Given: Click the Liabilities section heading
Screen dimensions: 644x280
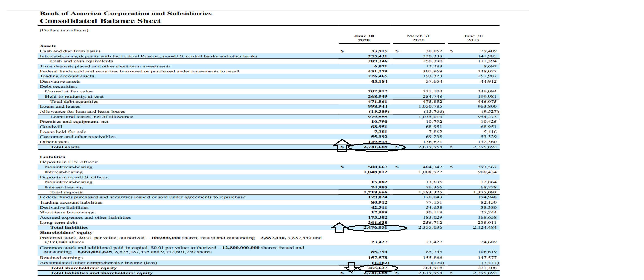Looking at the screenshot, I should [x=52, y=157].
